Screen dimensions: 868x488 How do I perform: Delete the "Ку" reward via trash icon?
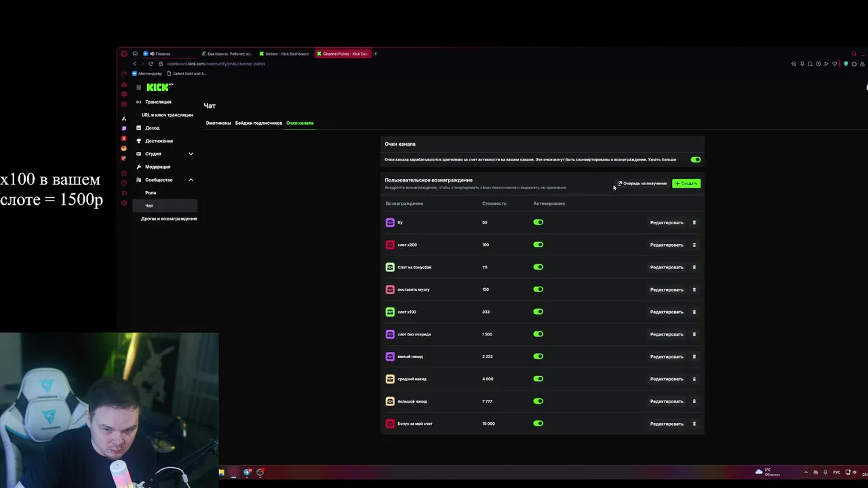pyautogui.click(x=694, y=222)
